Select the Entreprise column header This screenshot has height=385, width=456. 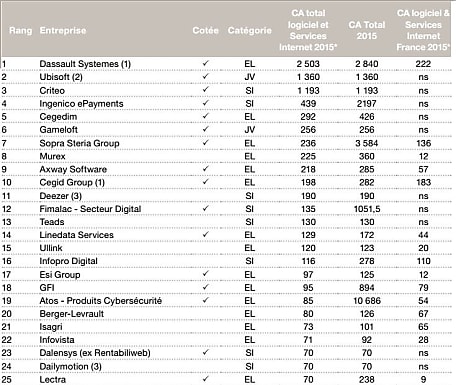point(63,30)
